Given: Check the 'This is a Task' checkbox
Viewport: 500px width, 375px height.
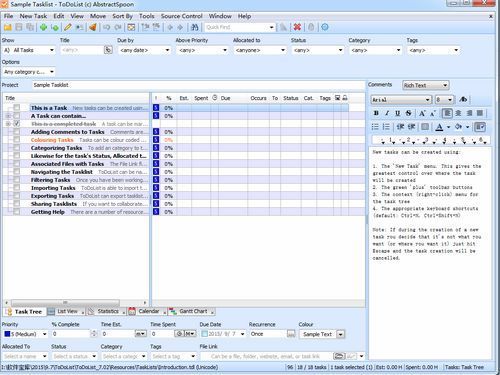Looking at the screenshot, I should coord(17,108).
